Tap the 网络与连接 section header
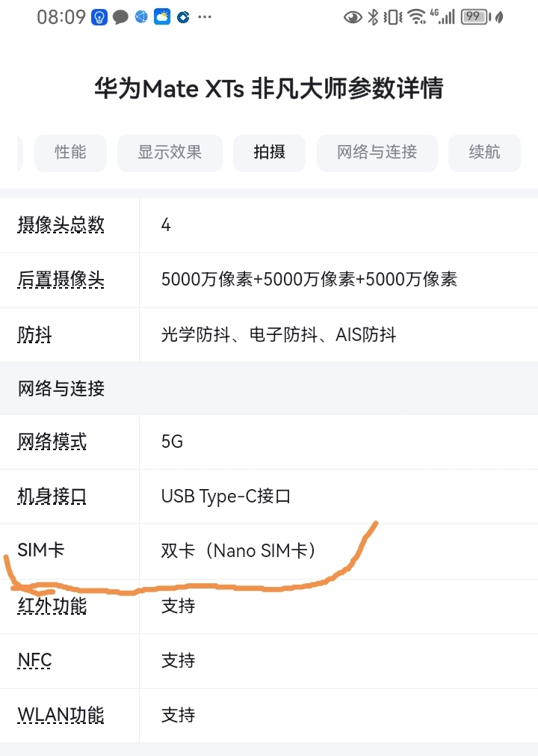 point(269,389)
